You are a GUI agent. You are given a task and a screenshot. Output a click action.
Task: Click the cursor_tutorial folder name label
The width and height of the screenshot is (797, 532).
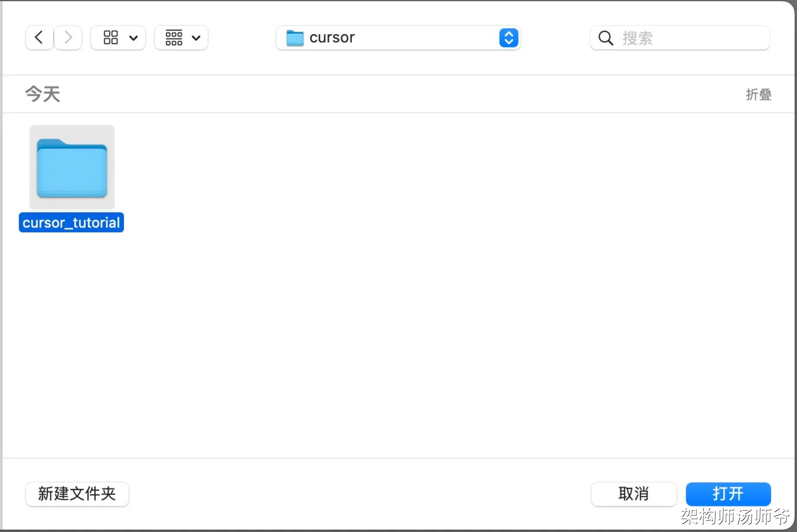pos(71,223)
